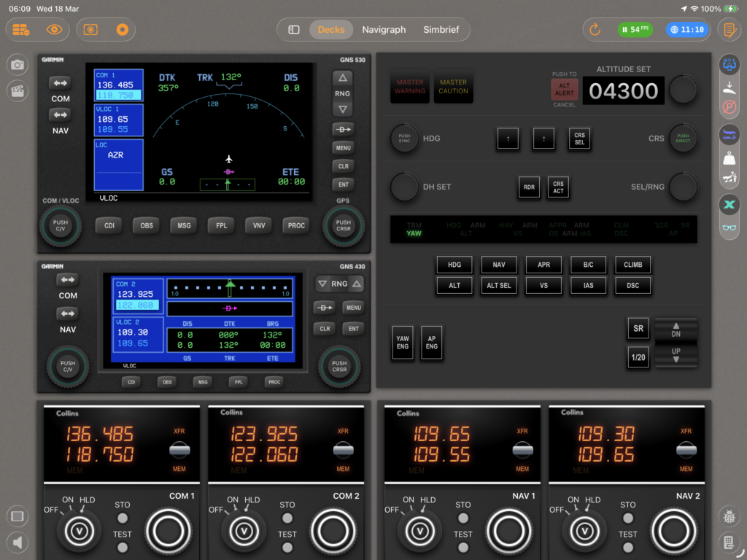Click the refresh reload icon
The width and height of the screenshot is (747, 560).
[x=595, y=30]
